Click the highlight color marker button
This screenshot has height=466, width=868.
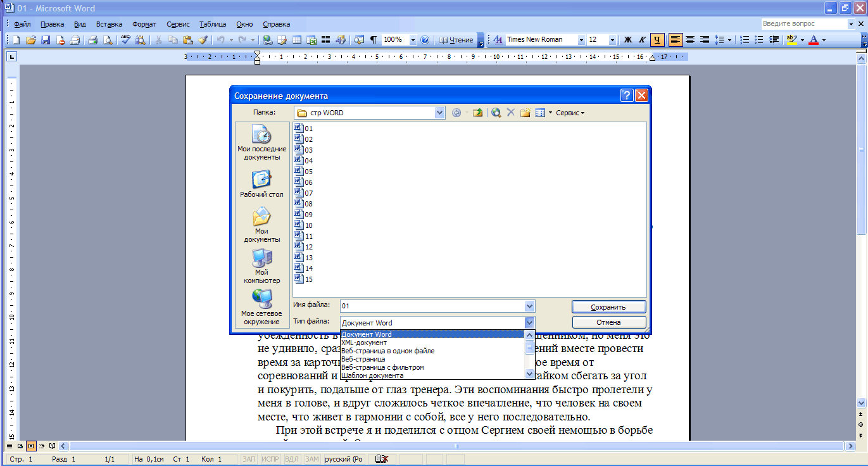791,40
